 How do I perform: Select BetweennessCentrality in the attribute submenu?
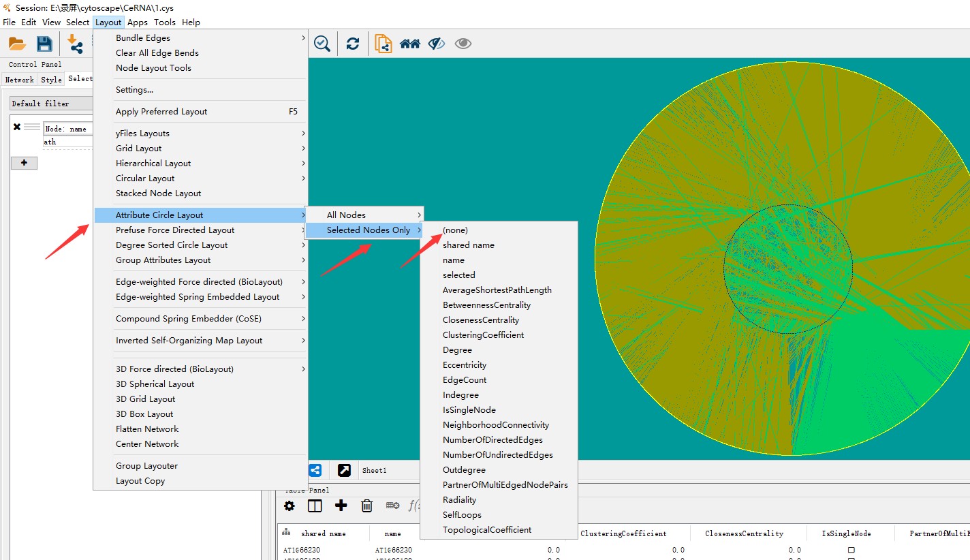pyautogui.click(x=486, y=305)
